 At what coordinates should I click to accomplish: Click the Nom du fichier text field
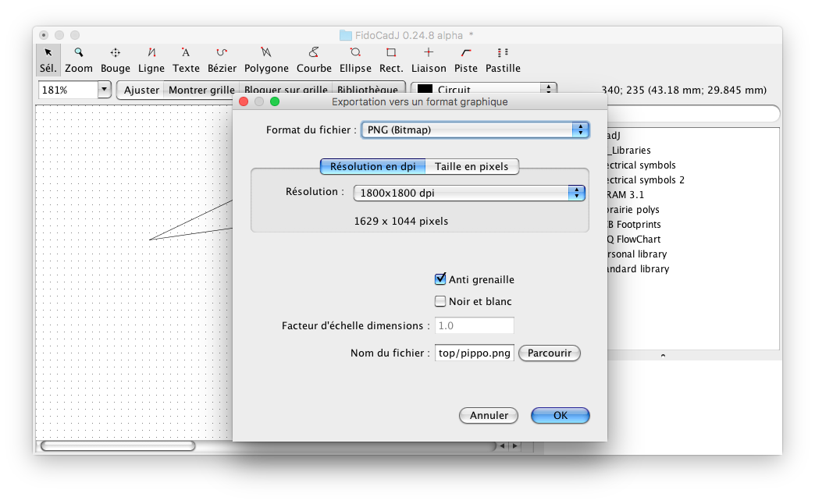[474, 353]
